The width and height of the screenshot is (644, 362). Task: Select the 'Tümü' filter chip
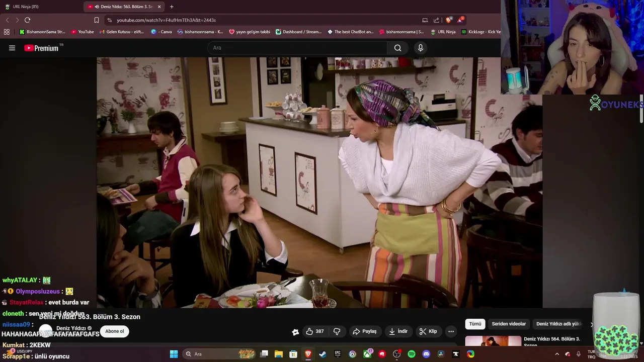475,324
